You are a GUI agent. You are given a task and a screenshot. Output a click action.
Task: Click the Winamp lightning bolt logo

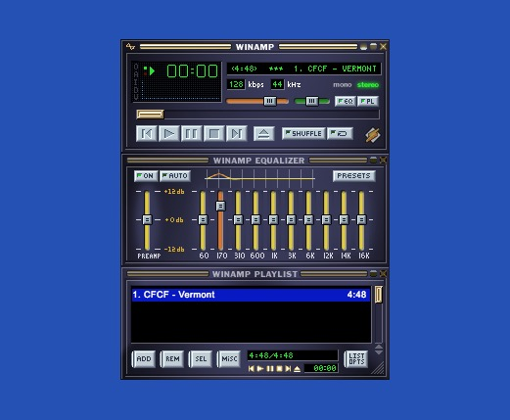pos(372,135)
